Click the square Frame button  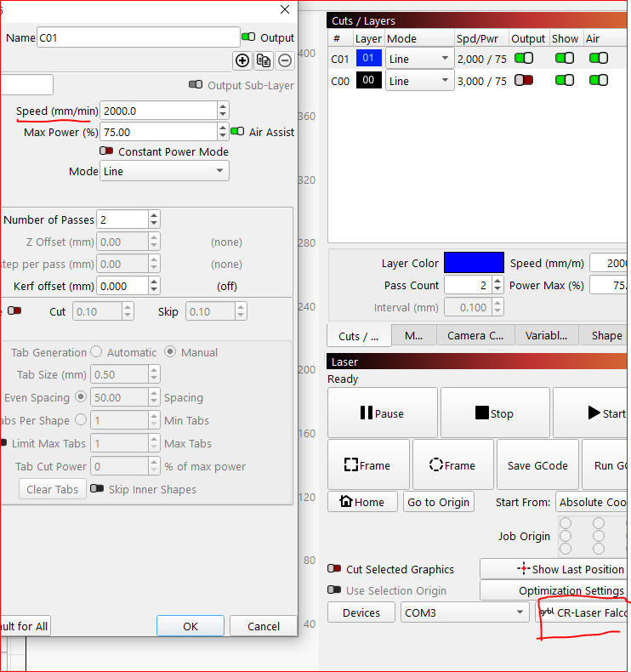click(367, 465)
